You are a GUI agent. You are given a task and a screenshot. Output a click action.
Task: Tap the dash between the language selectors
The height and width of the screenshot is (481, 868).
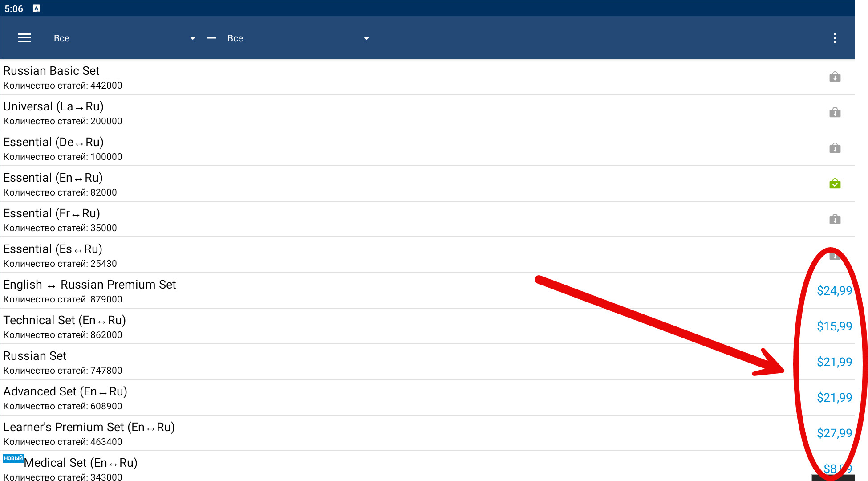click(211, 38)
